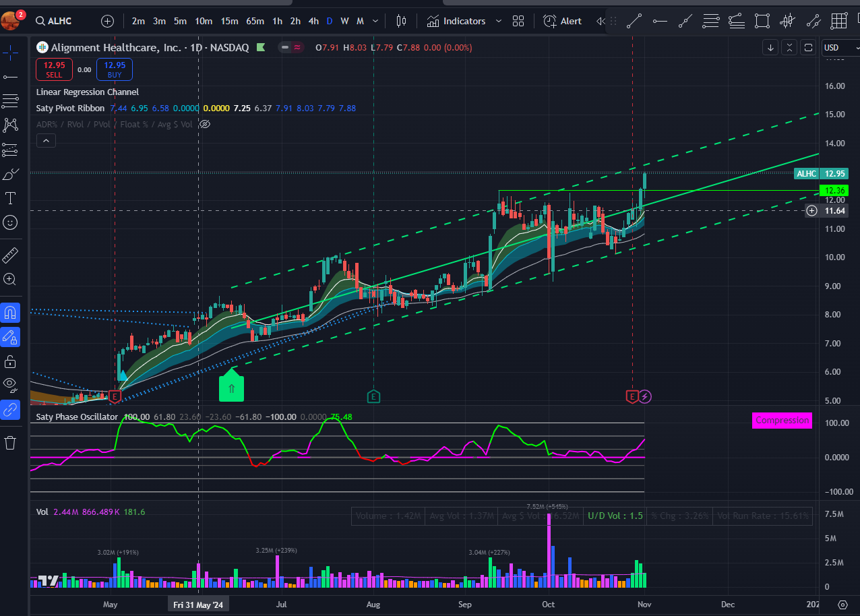Open the emoji annotation tool
This screenshot has height=616, width=860.
(x=9, y=222)
